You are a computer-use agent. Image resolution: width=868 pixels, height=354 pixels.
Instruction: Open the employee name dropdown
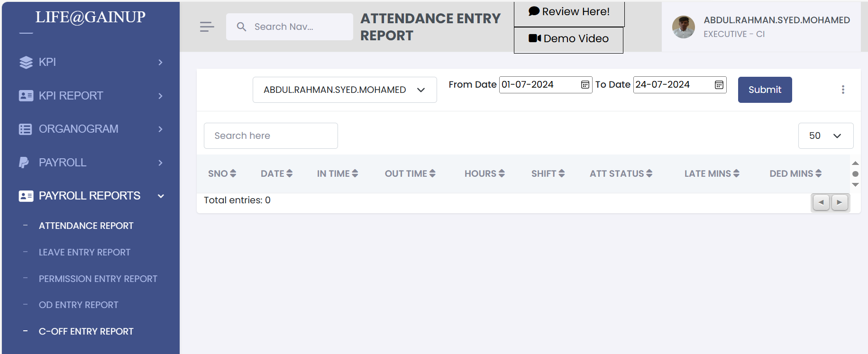tap(344, 90)
